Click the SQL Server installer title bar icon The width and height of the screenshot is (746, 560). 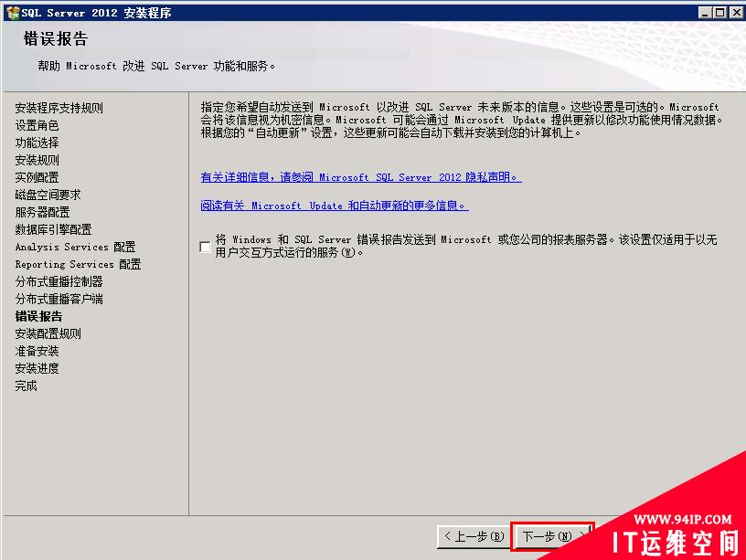pos(13,13)
